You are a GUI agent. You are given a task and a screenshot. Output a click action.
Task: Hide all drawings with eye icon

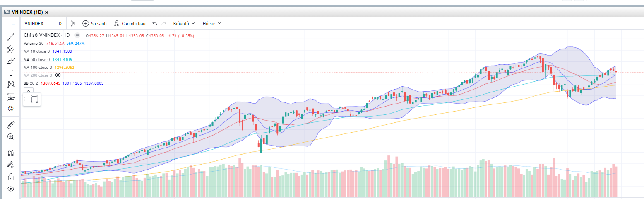tap(11, 189)
